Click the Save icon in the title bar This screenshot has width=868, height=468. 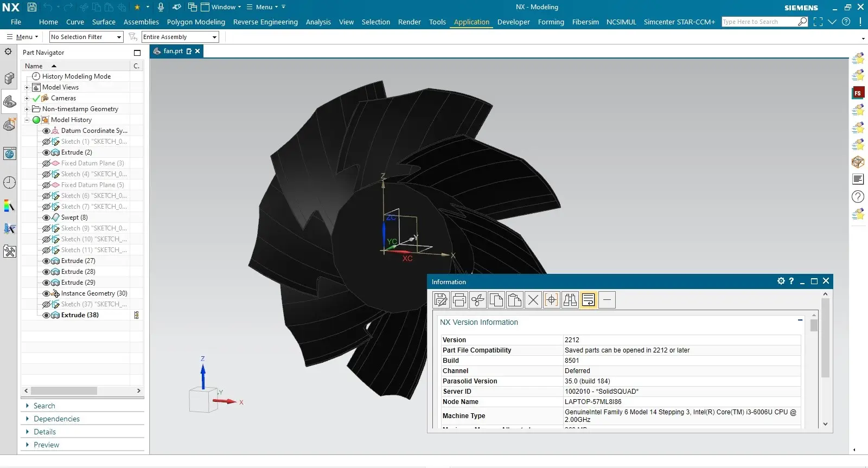(x=32, y=7)
